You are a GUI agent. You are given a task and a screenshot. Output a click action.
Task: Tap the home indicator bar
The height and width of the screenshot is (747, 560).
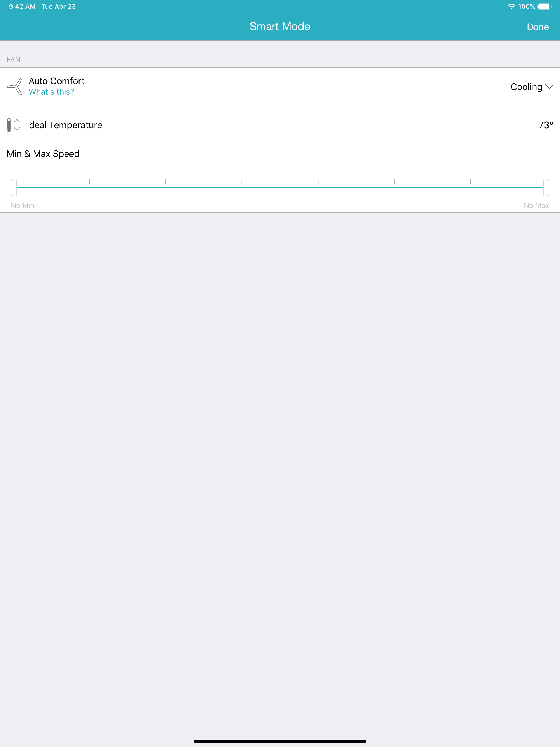(280, 741)
